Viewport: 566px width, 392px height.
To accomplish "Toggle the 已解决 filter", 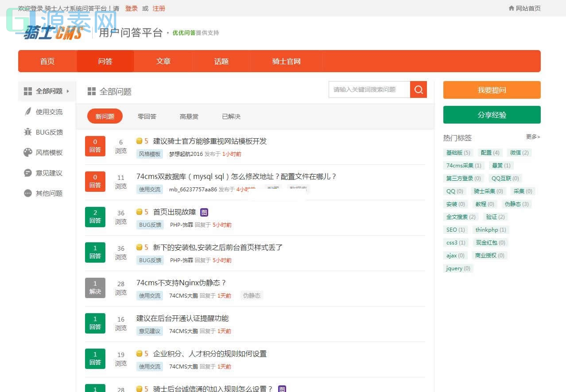I will (x=230, y=116).
